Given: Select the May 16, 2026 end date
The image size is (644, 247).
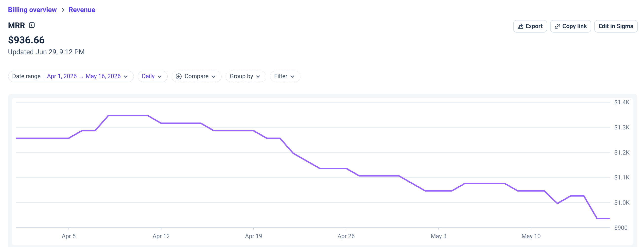Looking at the screenshot, I should 103,76.
